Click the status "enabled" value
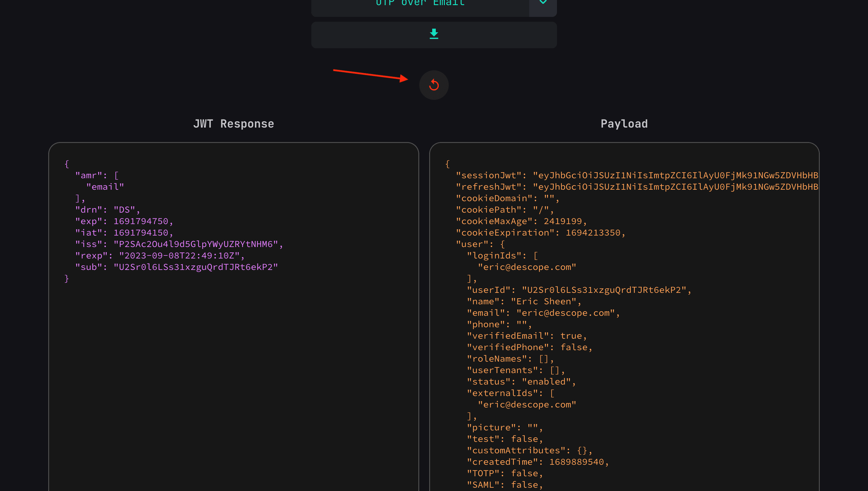 (x=546, y=382)
